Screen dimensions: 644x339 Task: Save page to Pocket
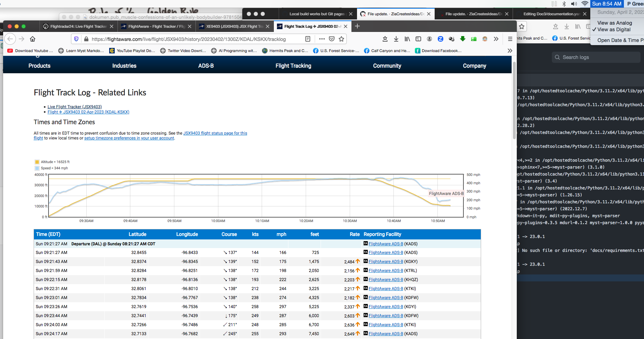click(332, 39)
